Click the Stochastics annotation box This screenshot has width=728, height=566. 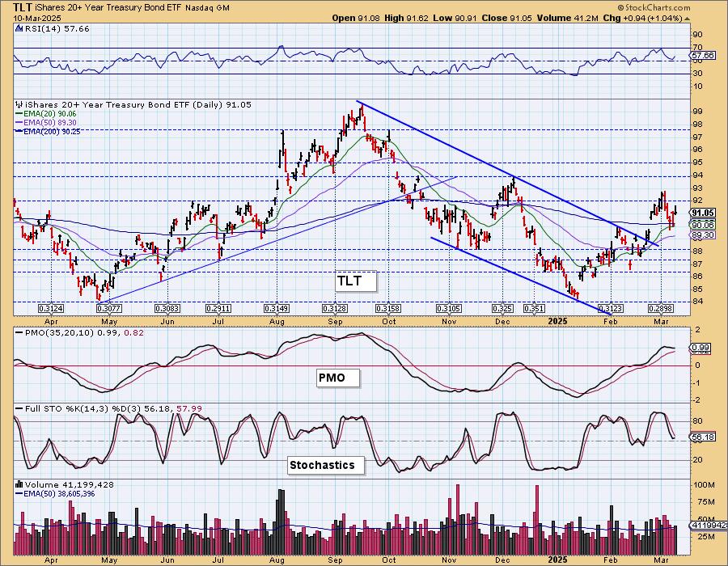(x=327, y=465)
